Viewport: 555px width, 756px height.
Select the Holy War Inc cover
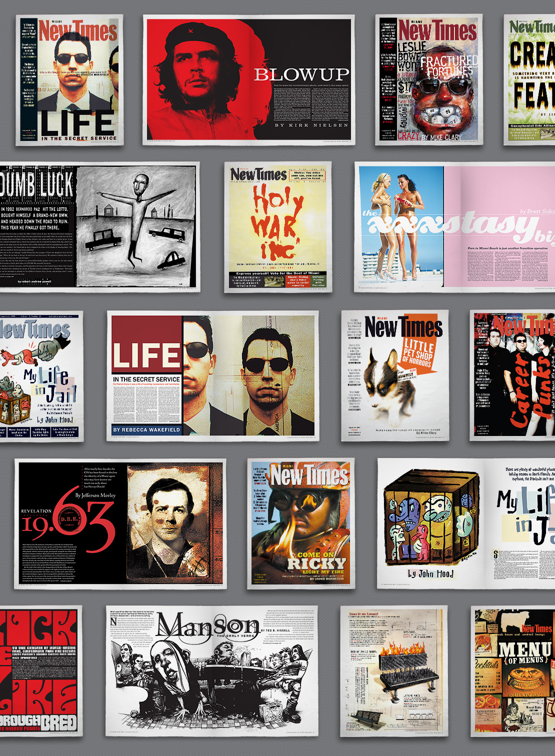point(278,226)
